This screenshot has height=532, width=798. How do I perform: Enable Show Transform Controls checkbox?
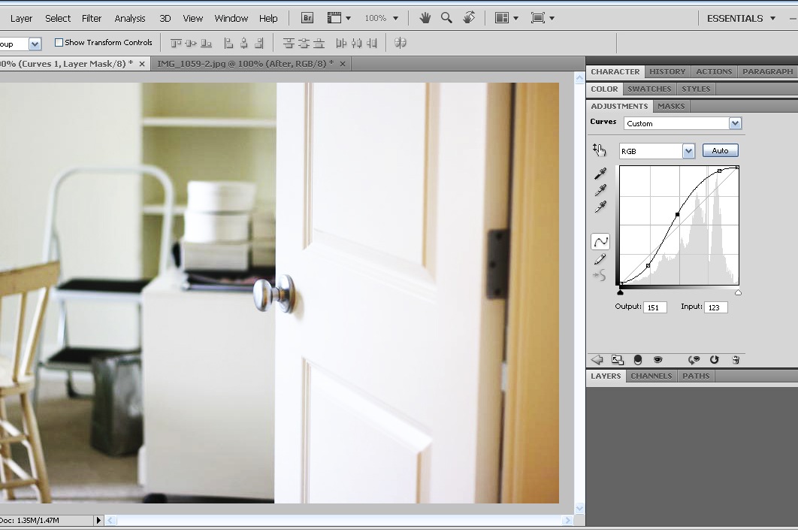click(x=59, y=42)
